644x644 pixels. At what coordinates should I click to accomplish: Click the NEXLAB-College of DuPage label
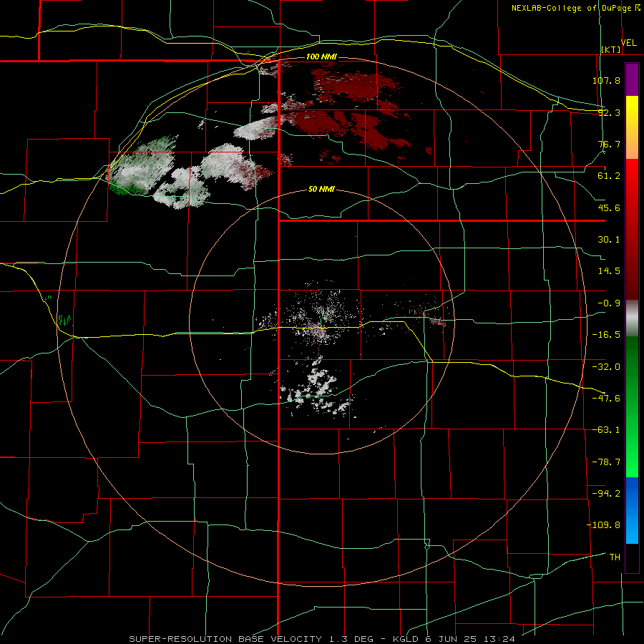(x=572, y=8)
